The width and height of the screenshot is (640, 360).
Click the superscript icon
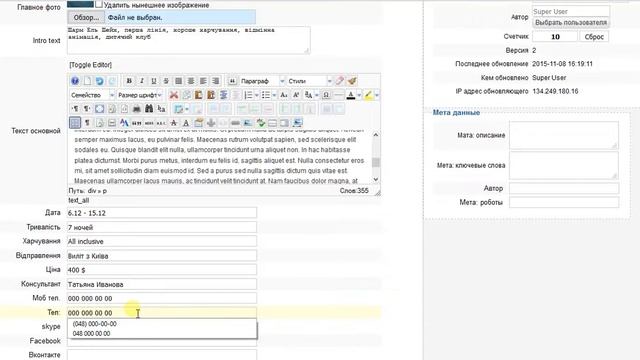[x=296, y=95]
